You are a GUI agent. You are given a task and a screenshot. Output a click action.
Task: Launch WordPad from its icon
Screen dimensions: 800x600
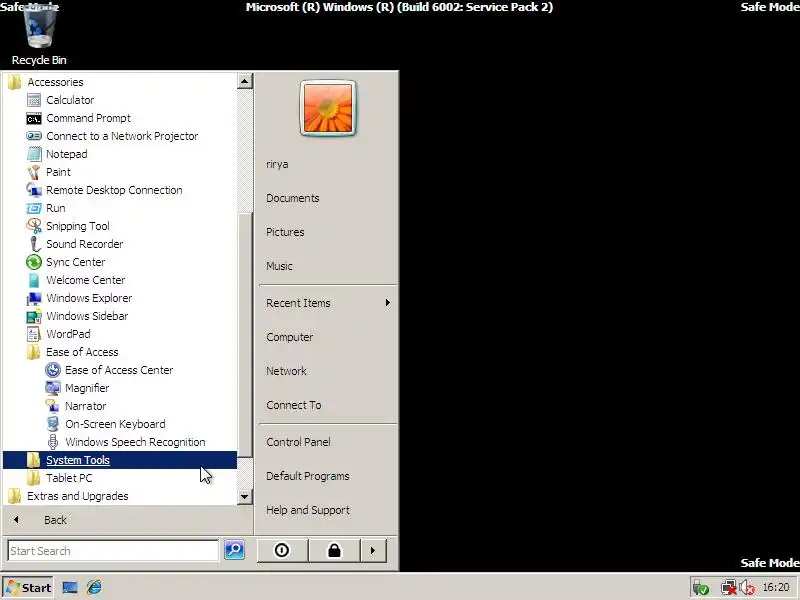(x=34, y=334)
